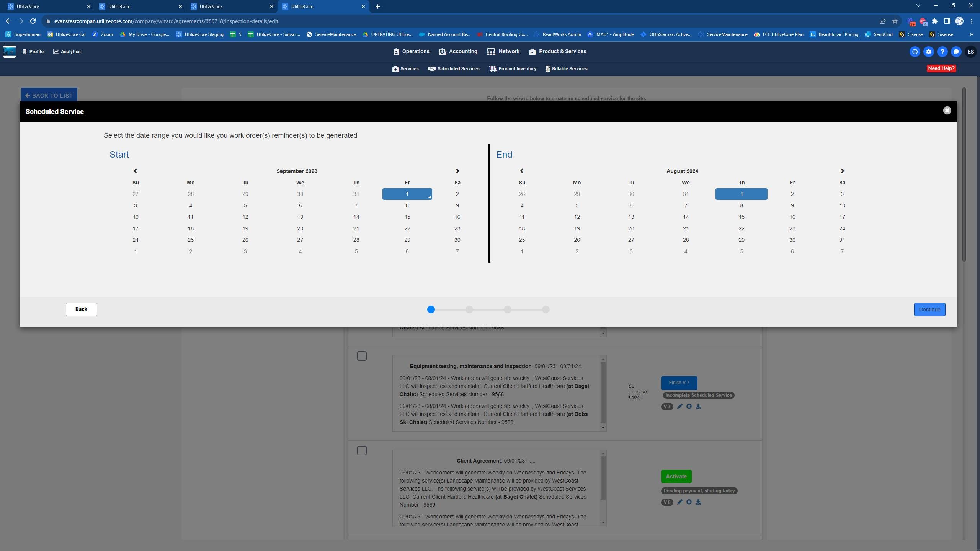Close the Scheduled Service dialog

coord(947,111)
